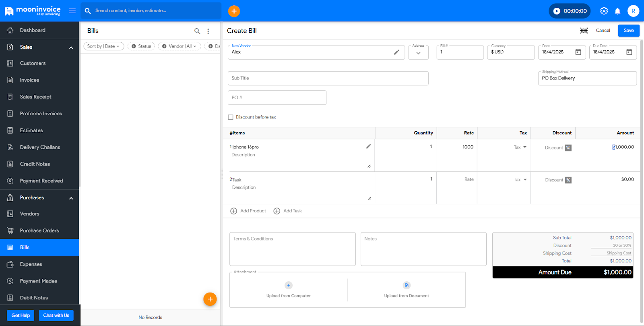Screen dimensions: 644x326
Task: Click the hamburger menu icon in header
Action: [72, 11]
